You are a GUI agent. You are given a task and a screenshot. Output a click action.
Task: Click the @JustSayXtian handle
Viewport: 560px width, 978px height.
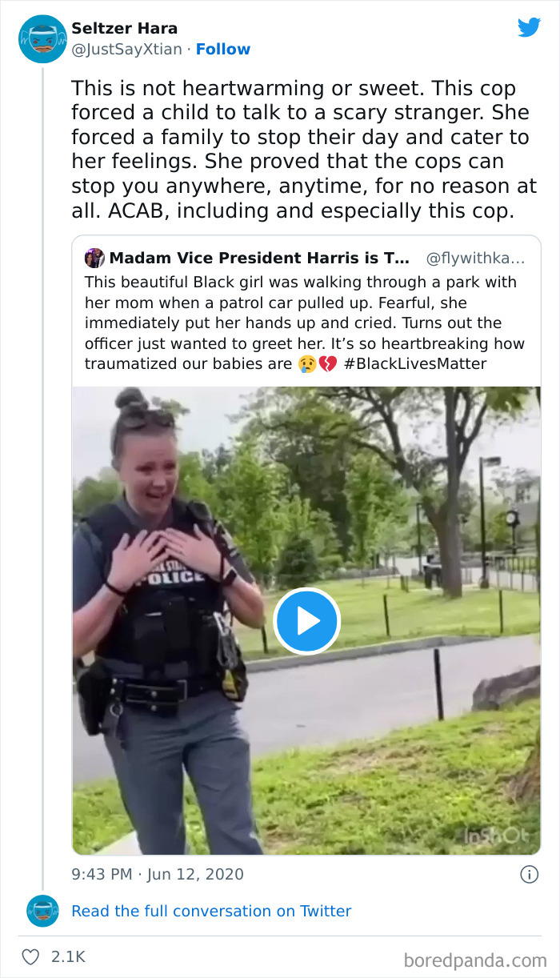point(128,49)
